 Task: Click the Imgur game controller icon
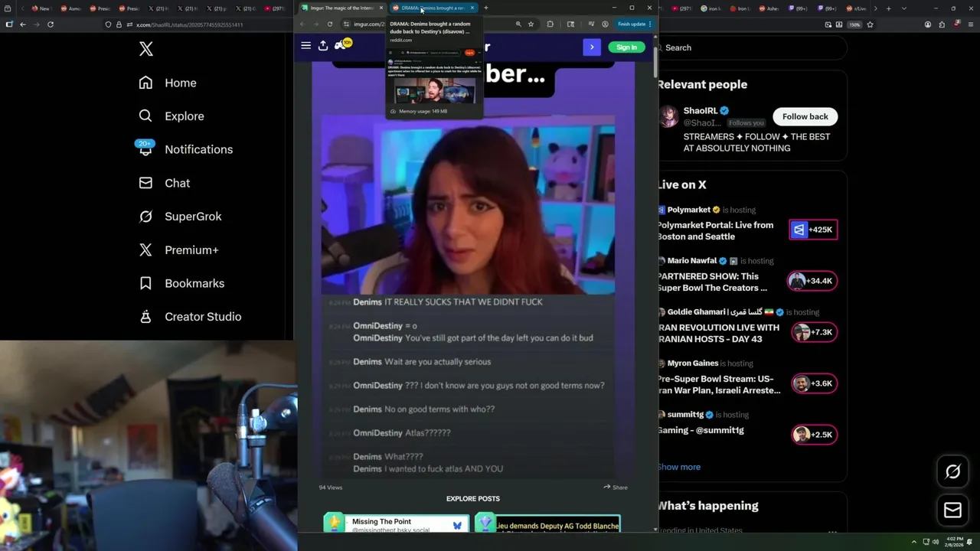pos(342,45)
